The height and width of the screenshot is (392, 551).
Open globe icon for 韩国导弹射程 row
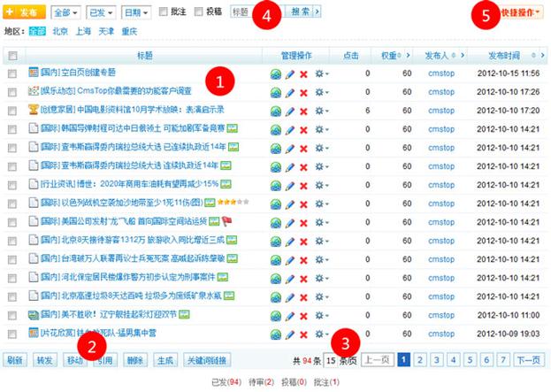pyautogui.click(x=276, y=130)
